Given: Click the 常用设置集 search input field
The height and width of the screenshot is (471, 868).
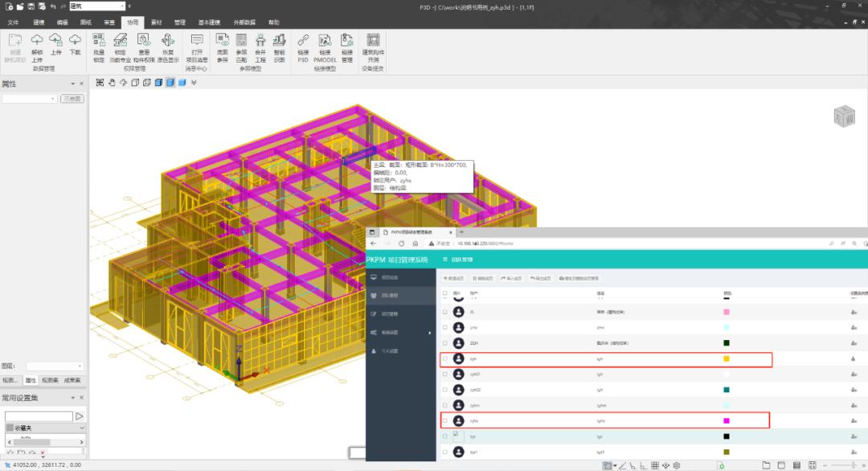Looking at the screenshot, I should 38,416.
